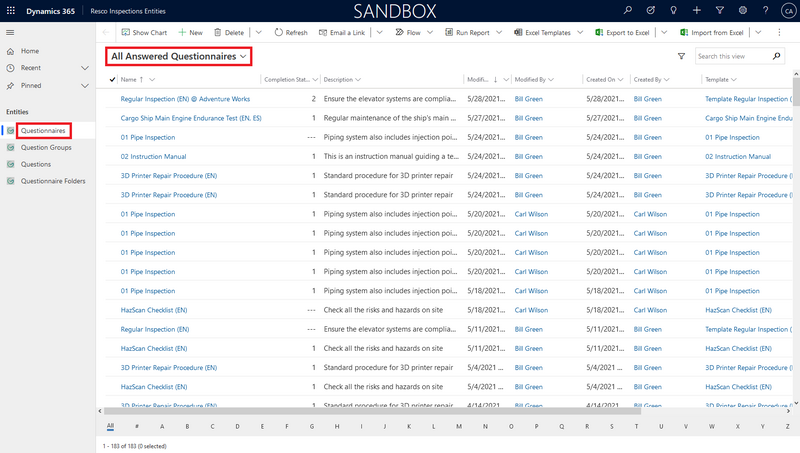Click the Refresh toolbar button
This screenshot has width=800, height=453.
pyautogui.click(x=290, y=32)
